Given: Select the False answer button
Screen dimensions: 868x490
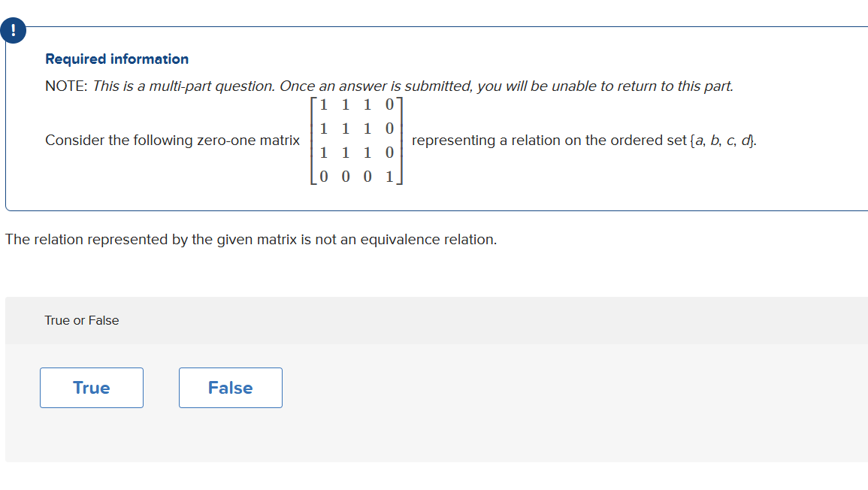Looking at the screenshot, I should coord(230,388).
